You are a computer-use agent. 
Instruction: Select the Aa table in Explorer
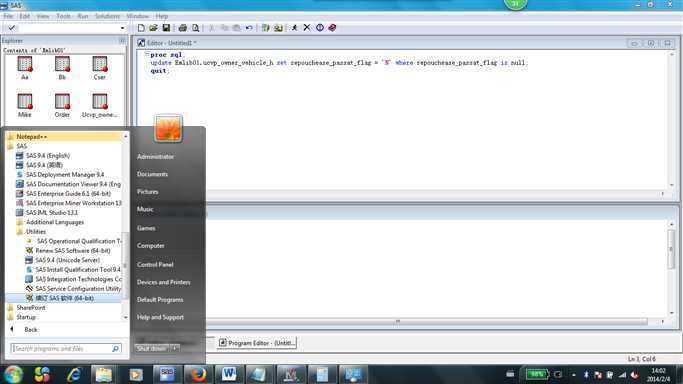coord(25,68)
